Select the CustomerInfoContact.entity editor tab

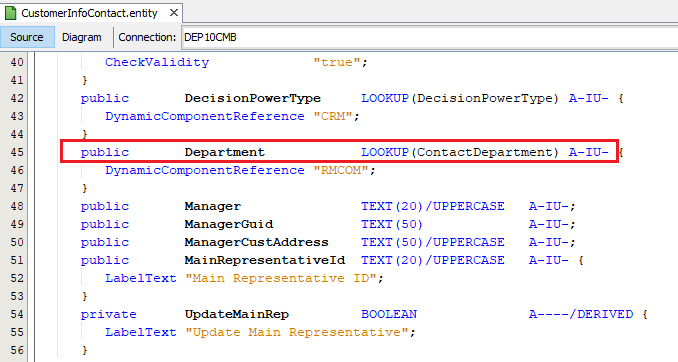pos(91,13)
